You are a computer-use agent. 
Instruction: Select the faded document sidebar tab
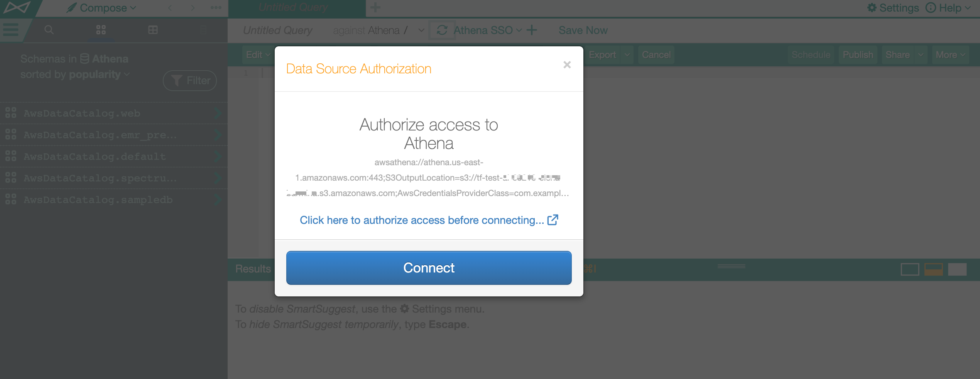tap(203, 30)
